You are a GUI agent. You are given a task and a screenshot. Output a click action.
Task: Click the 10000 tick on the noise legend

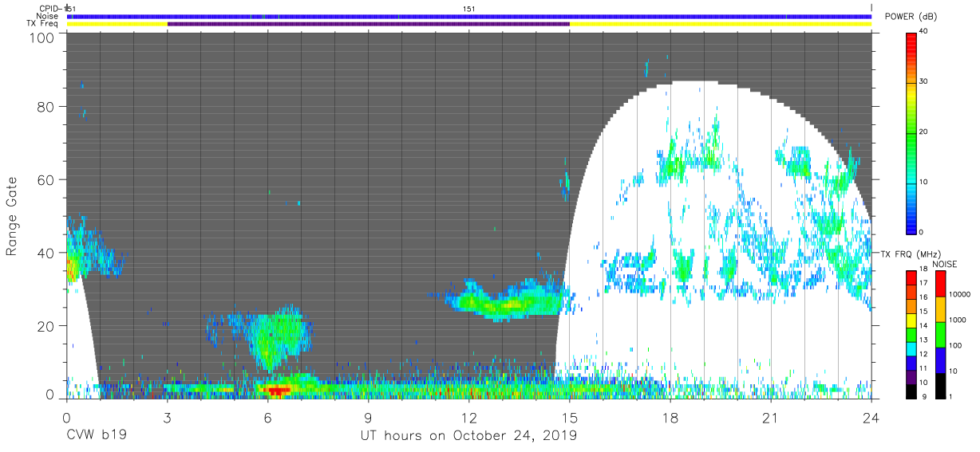pos(960,295)
